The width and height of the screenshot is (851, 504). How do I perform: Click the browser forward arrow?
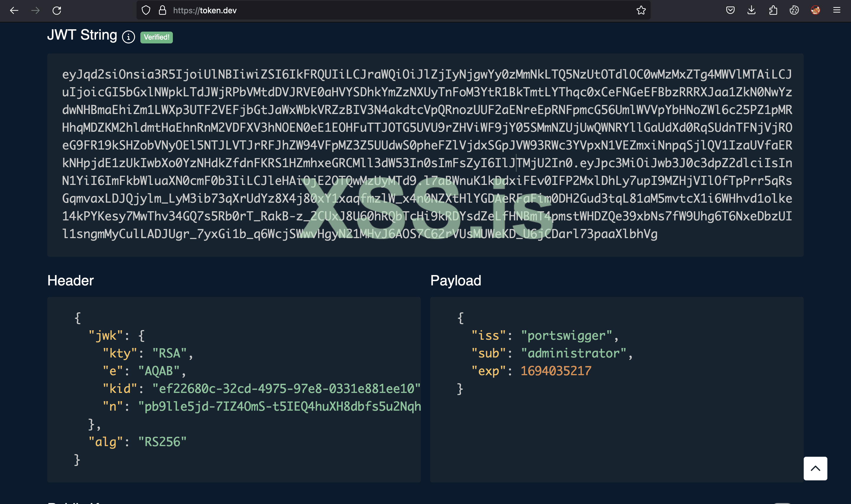(35, 11)
